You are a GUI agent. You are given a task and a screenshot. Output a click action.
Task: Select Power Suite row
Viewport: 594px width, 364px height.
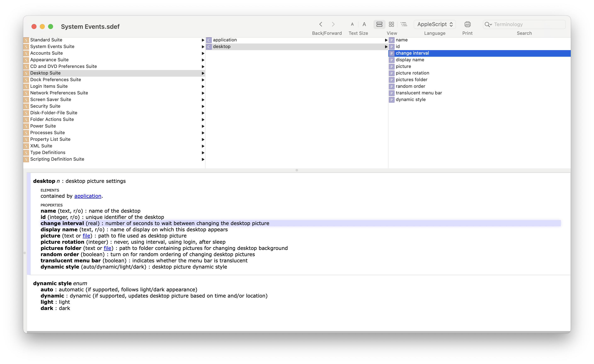pyautogui.click(x=114, y=126)
